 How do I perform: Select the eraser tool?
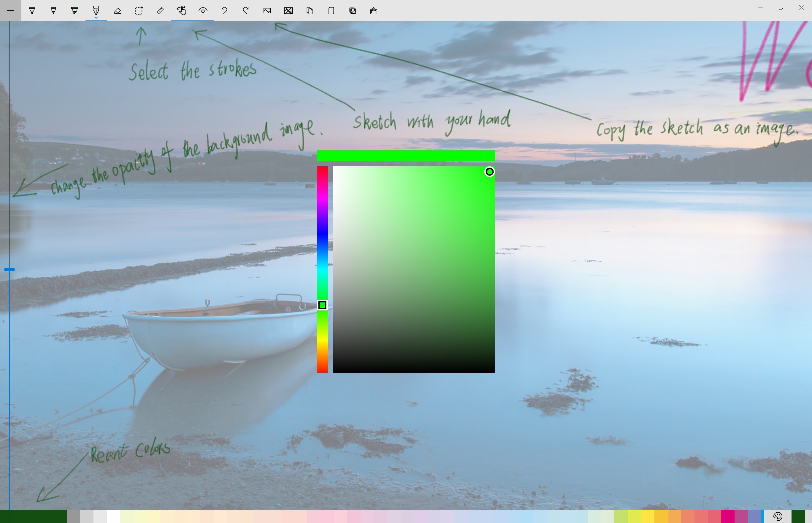tap(117, 11)
